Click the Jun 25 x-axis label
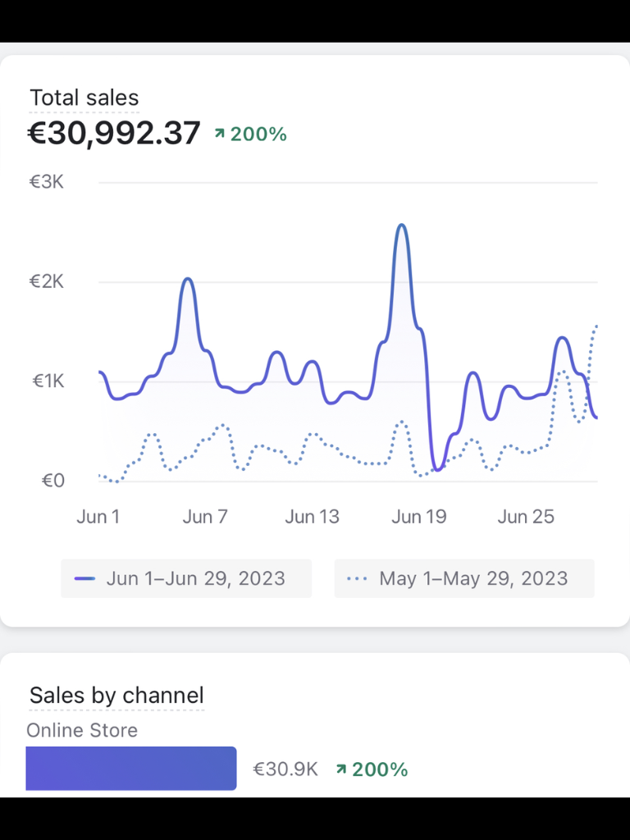 pos(526,517)
